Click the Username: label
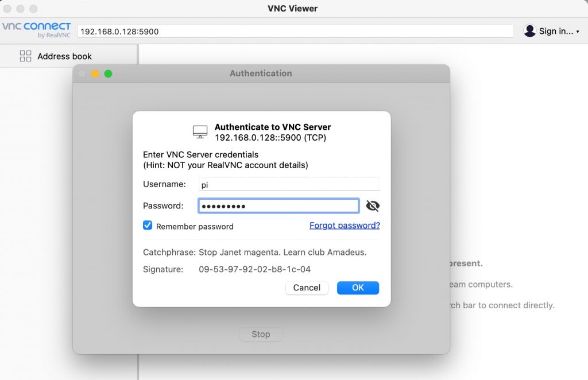The height and width of the screenshot is (380, 588). click(x=164, y=184)
